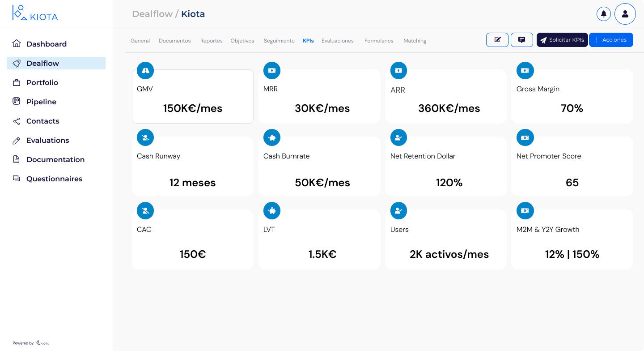Navigate to Pipeline in the sidebar

(x=41, y=102)
